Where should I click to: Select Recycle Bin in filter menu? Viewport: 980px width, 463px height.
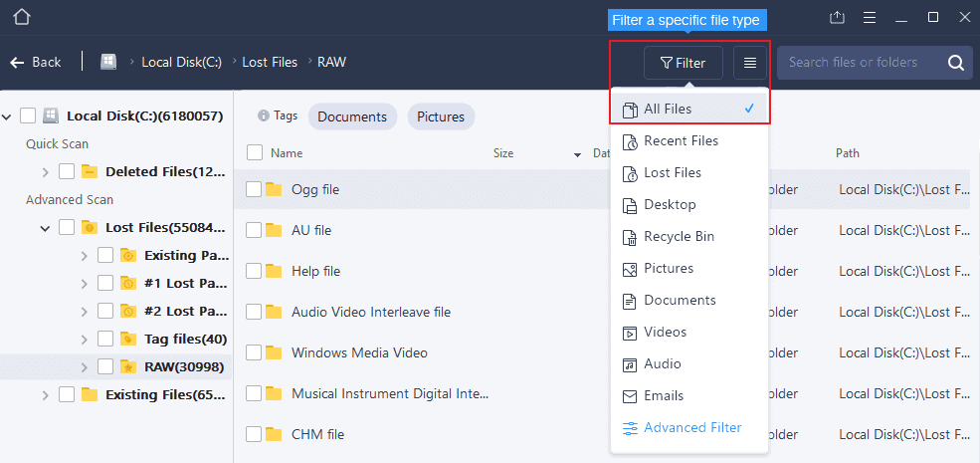click(679, 237)
